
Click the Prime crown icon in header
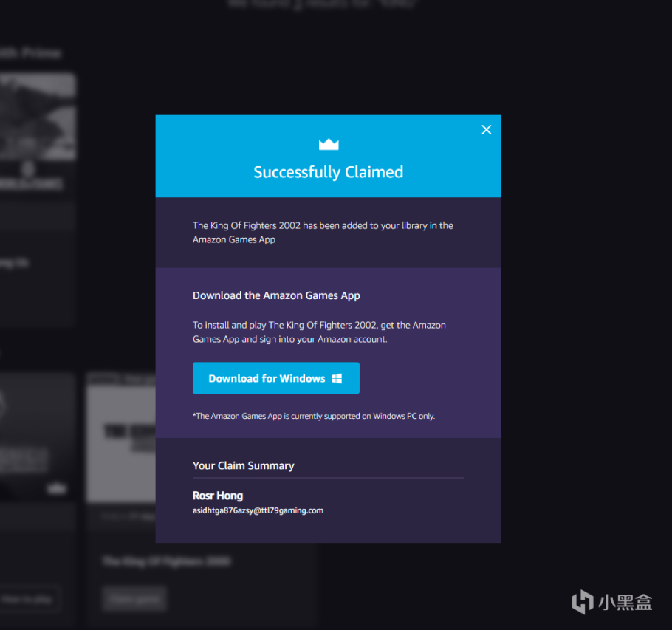point(329,145)
